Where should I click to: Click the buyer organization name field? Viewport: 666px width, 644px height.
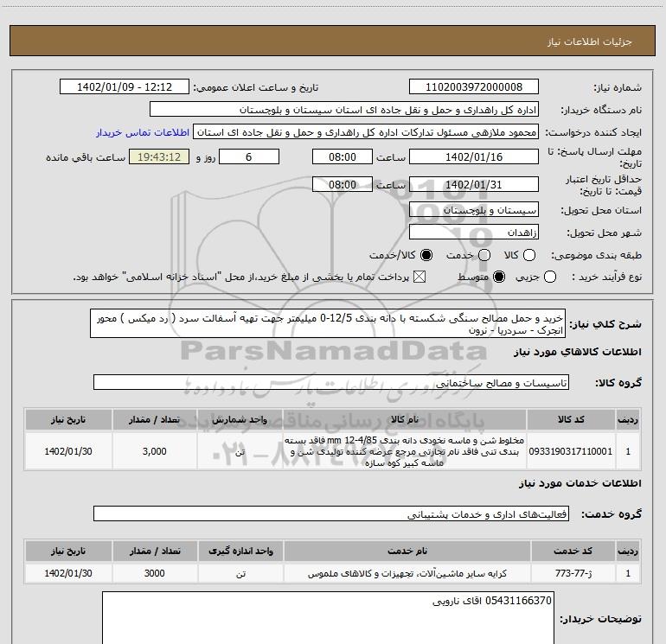pos(344,110)
